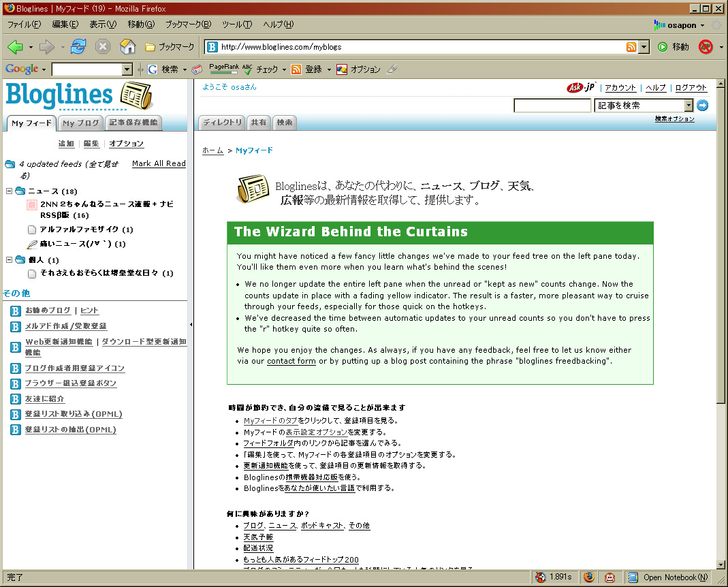Click the Mark All Read link
728x587 pixels.
point(159,163)
